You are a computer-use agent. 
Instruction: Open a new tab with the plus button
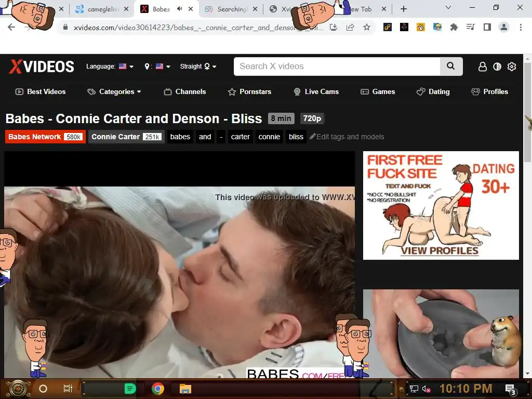click(x=403, y=9)
